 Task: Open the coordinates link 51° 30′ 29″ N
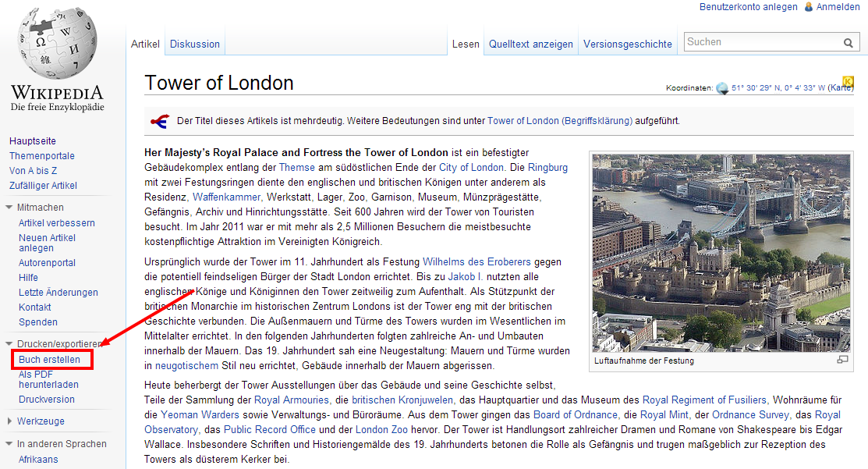[x=778, y=87]
